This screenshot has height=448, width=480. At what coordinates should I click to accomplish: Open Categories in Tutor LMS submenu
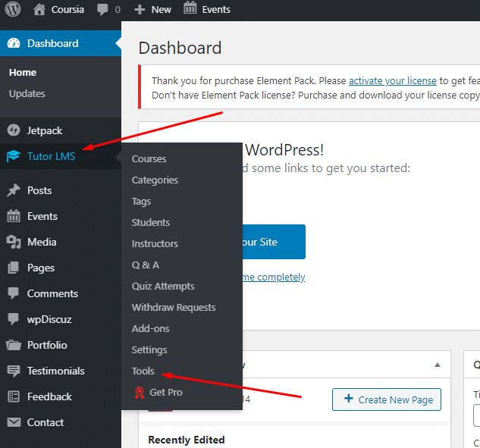tap(155, 180)
